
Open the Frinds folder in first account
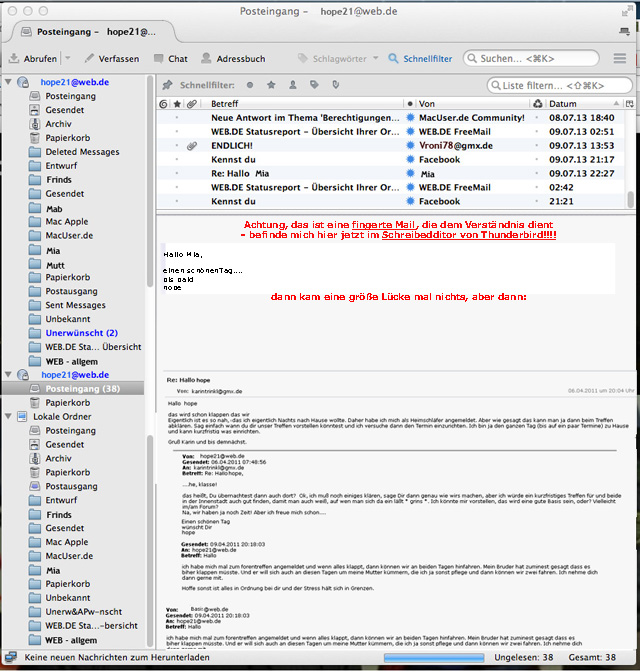(x=58, y=180)
